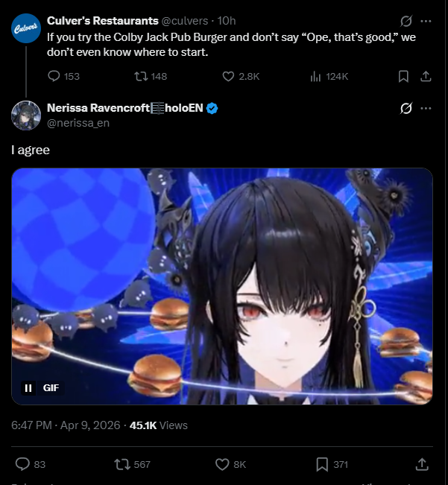The width and height of the screenshot is (448, 485).
Task: Click Grok icon on Culver's tweet
Action: point(406,21)
